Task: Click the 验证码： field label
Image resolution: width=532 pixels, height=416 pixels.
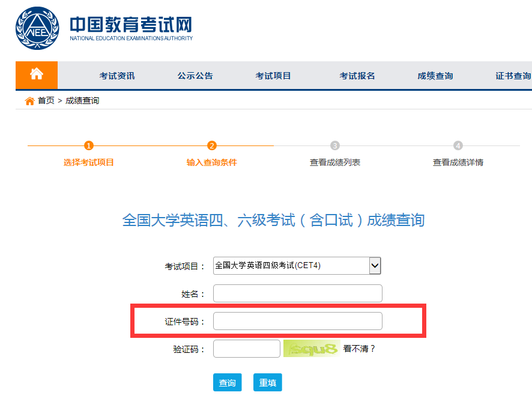Action: pyautogui.click(x=189, y=349)
